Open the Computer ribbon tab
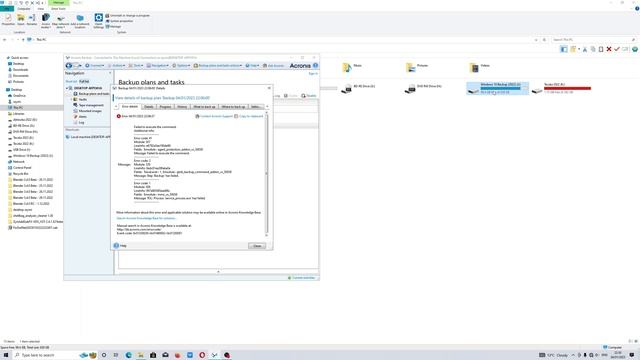The width and height of the screenshot is (640, 360). [x=24, y=9]
